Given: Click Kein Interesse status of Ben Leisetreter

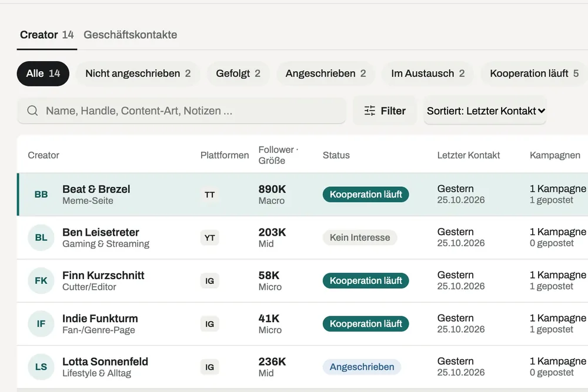Looking at the screenshot, I should pos(360,237).
